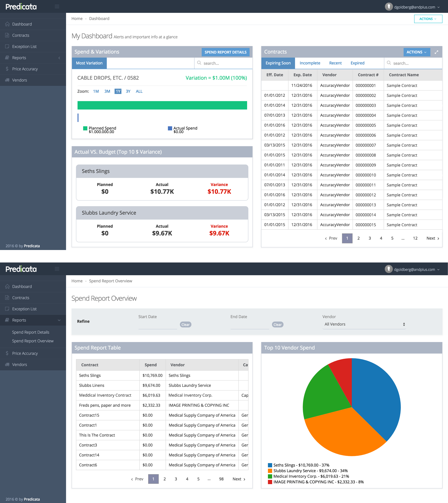
Task: Open top-right ACTIONS dropdown on Dashboard page
Action: tap(428, 19)
